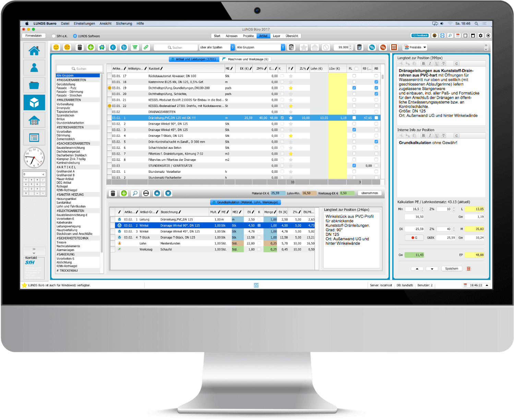Image resolution: width=514 pixels, height=420 pixels.
Task: Toggle the PL column header checkbox
Action: [x=356, y=69]
